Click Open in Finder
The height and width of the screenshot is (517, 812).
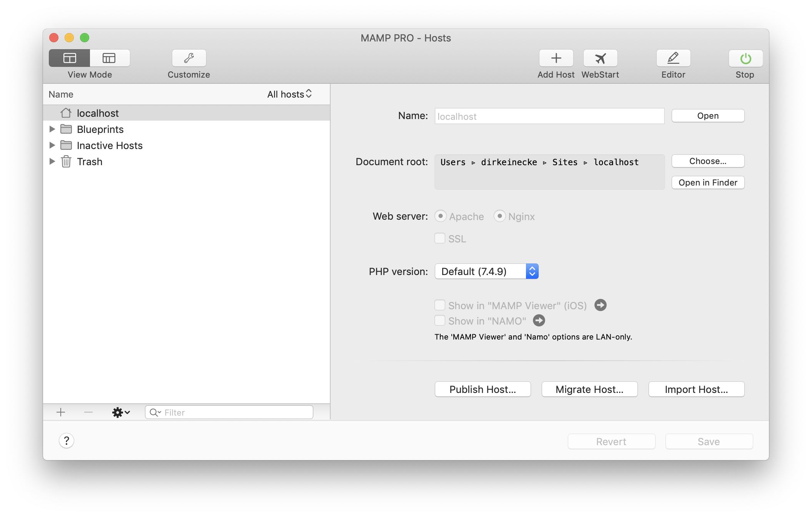click(x=707, y=182)
